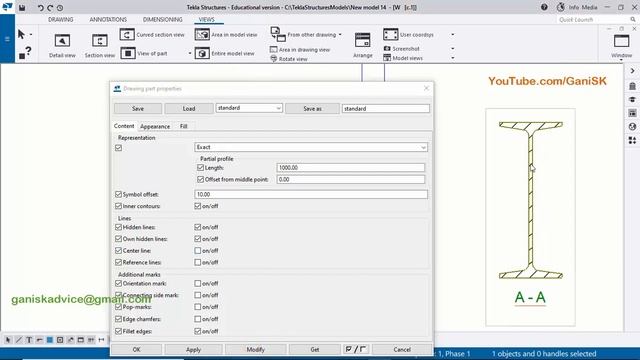Image resolution: width=640 pixels, height=360 pixels.
Task: Open the Model views icon
Action: coord(387,58)
